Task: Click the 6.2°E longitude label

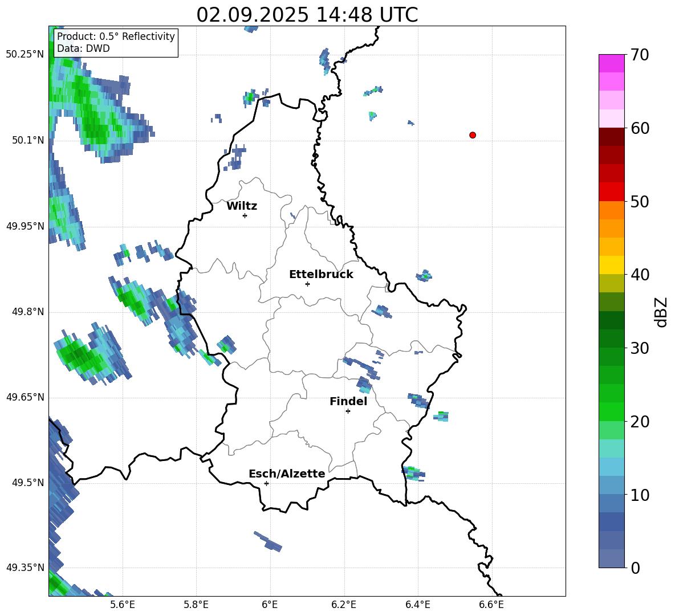Action: pos(344,605)
